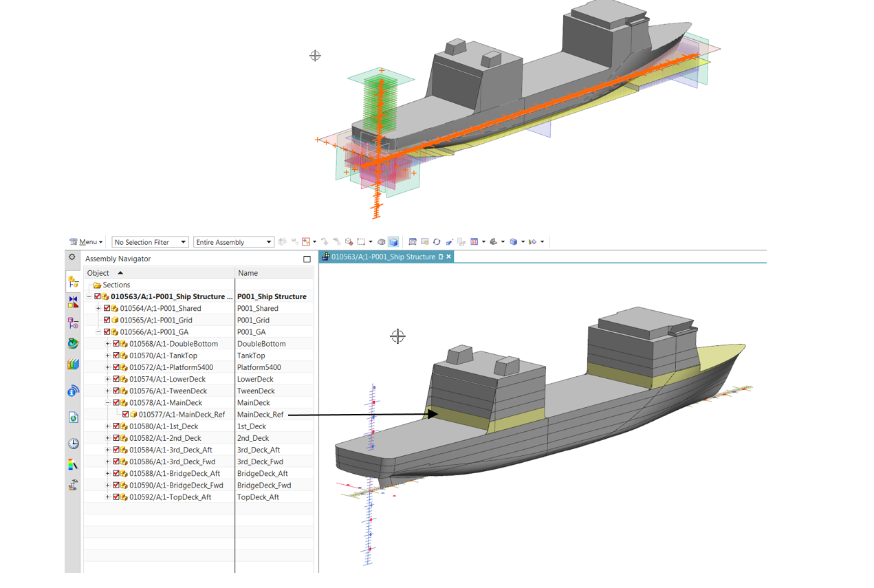874x588 pixels.
Task: Open the Constraint Navigator sidebar icon
Action: (x=73, y=302)
